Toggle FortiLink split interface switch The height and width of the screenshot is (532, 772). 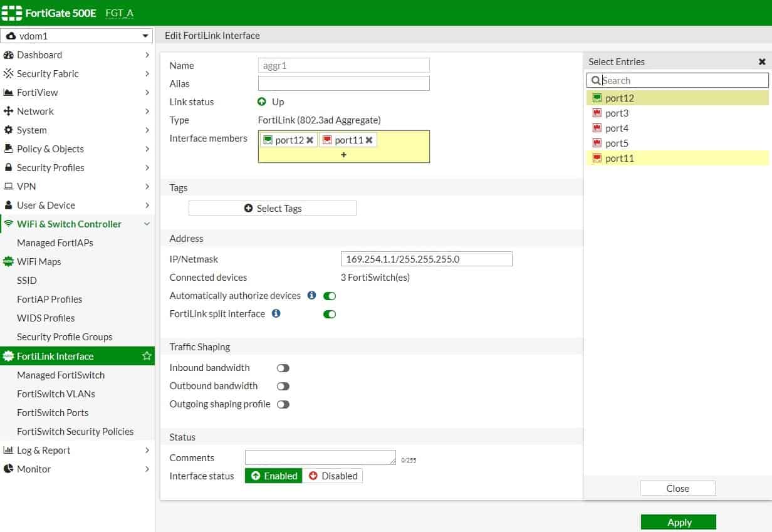click(330, 314)
